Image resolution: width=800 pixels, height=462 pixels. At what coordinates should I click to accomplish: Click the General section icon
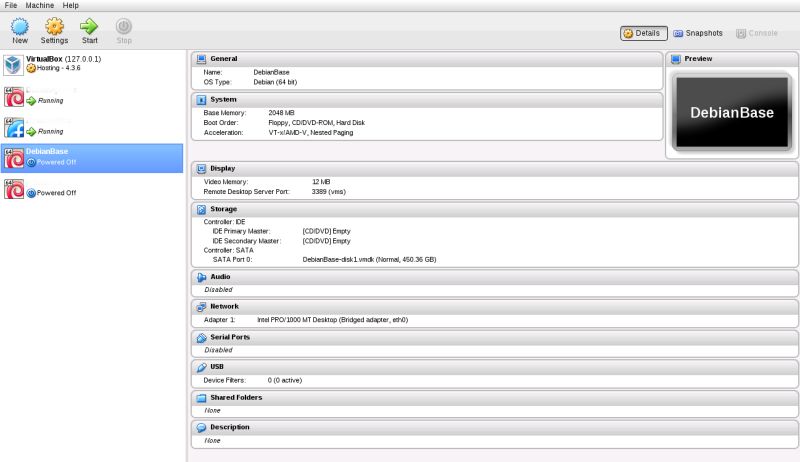pos(202,59)
